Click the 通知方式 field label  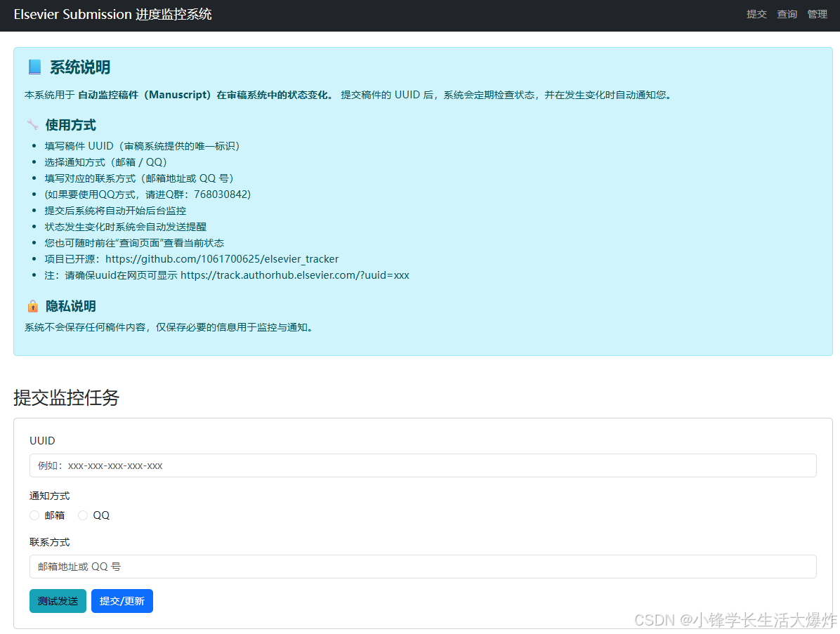click(49, 496)
